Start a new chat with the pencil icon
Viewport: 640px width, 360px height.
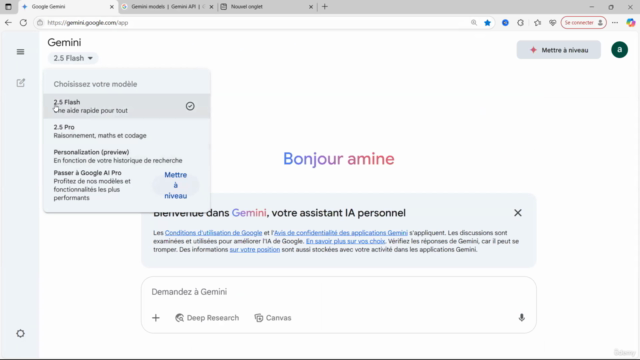coord(20,83)
